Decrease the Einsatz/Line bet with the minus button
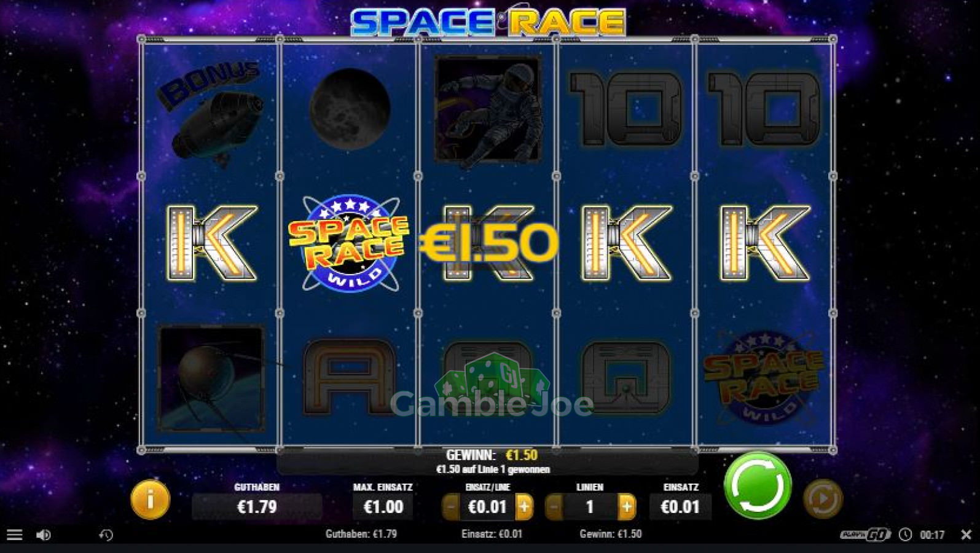This screenshot has height=553, width=980. click(x=450, y=507)
